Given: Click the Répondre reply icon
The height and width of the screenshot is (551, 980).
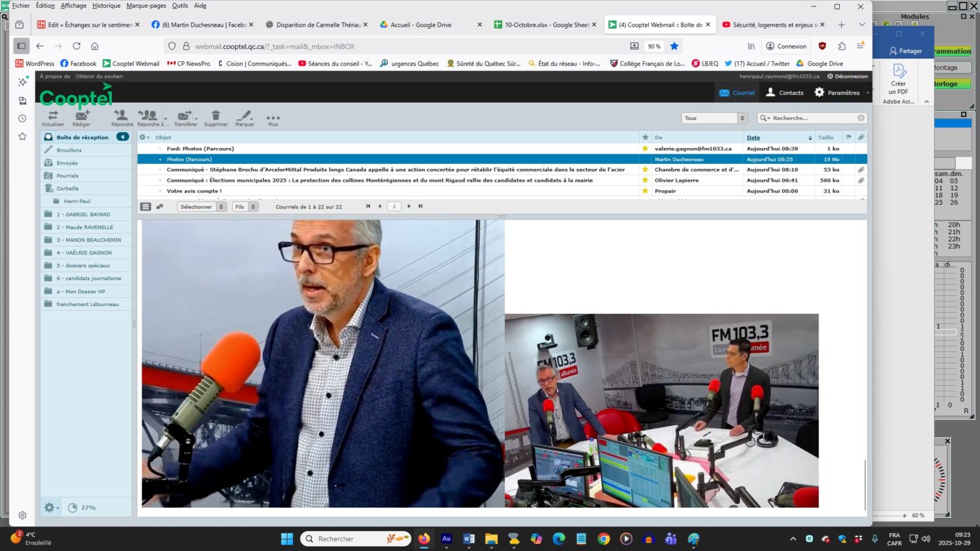Looking at the screenshot, I should pyautogui.click(x=121, y=117).
